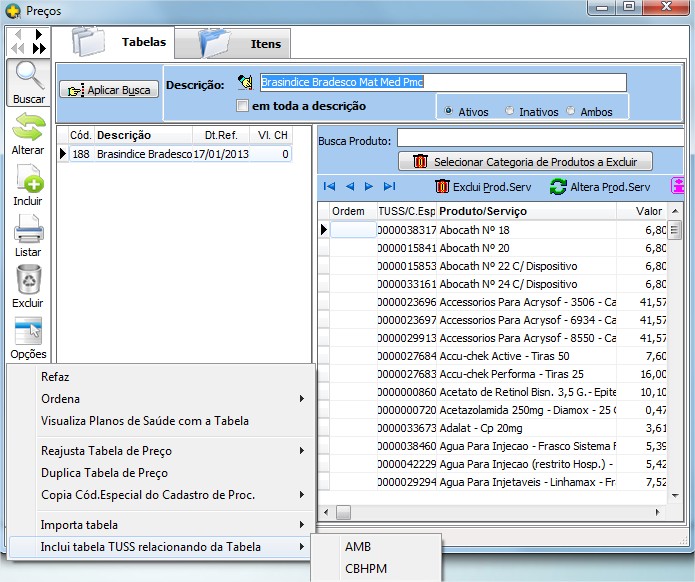695x582 pixels.
Task: Select the Ambos radio button
Action: click(572, 111)
